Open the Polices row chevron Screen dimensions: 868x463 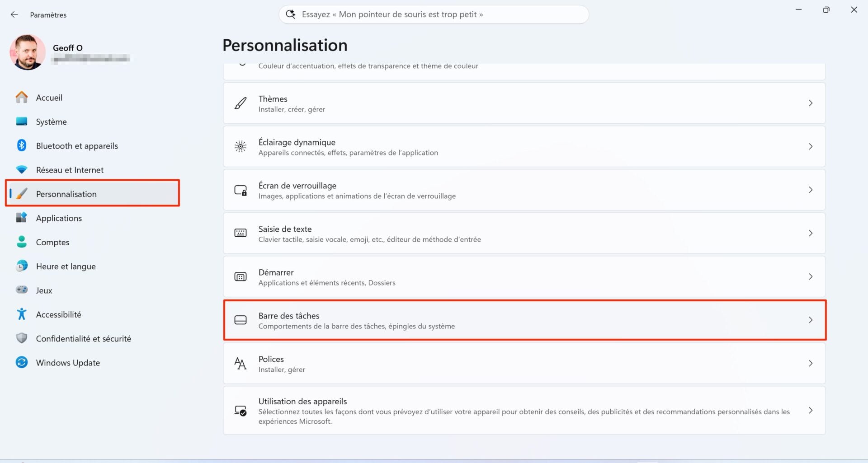tap(811, 363)
